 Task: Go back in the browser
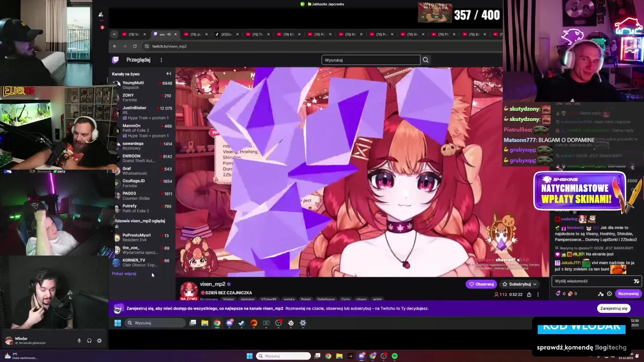pyautogui.click(x=115, y=46)
